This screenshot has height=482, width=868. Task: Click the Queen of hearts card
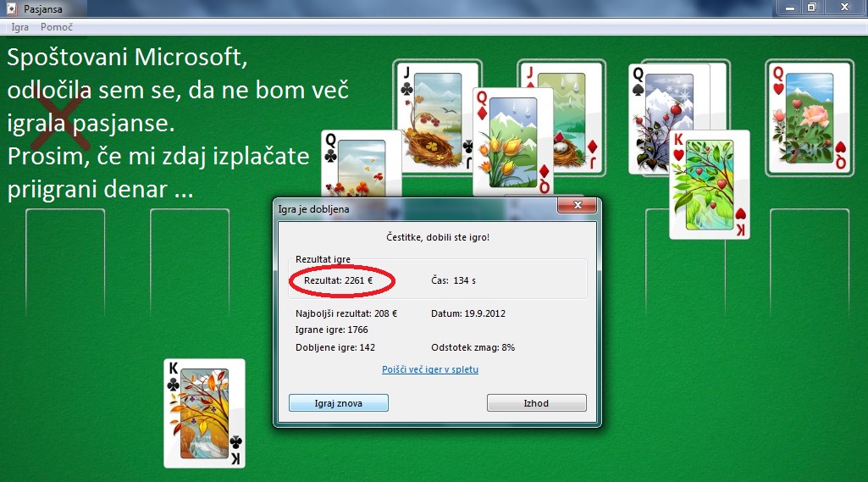810,119
